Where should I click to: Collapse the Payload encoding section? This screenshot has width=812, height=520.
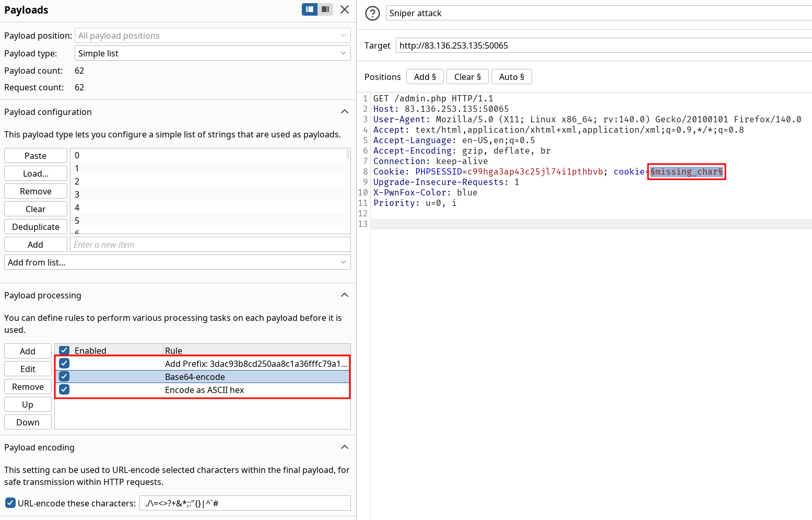(344, 447)
